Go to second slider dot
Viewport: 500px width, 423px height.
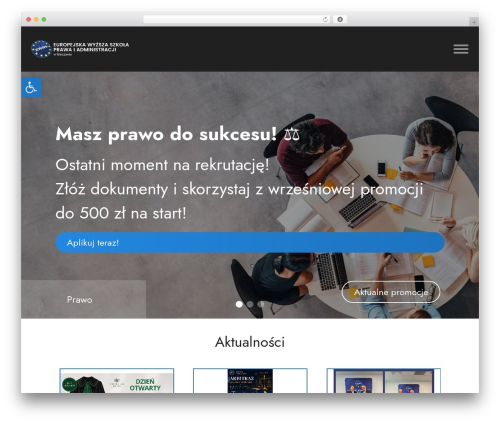[x=250, y=304]
